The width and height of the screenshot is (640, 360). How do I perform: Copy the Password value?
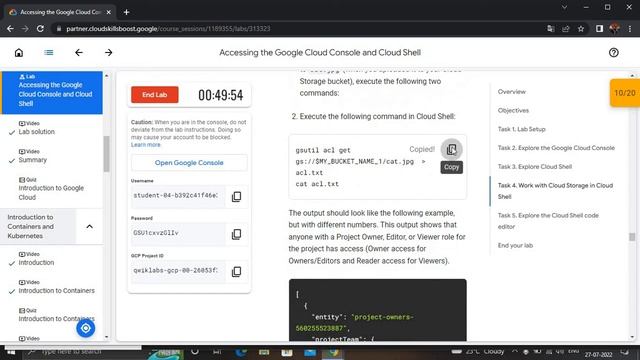(x=236, y=234)
